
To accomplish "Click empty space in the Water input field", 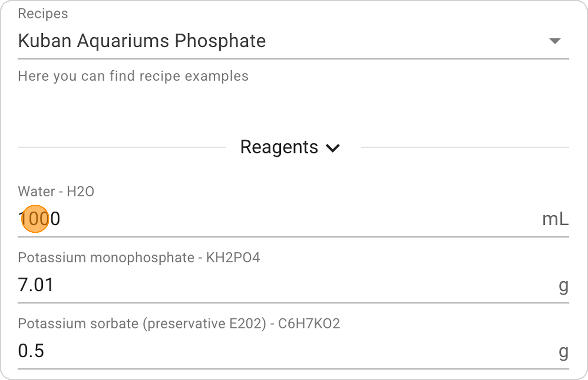I will coord(294,219).
